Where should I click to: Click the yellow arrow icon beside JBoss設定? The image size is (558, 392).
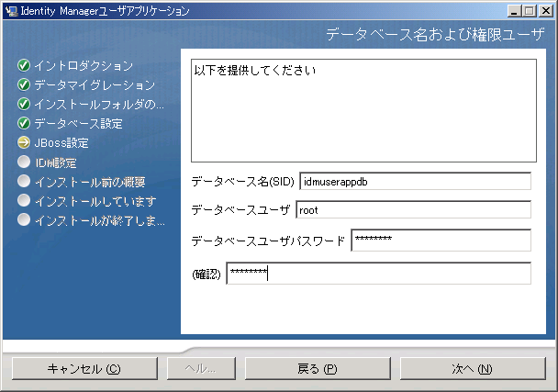coord(24,142)
